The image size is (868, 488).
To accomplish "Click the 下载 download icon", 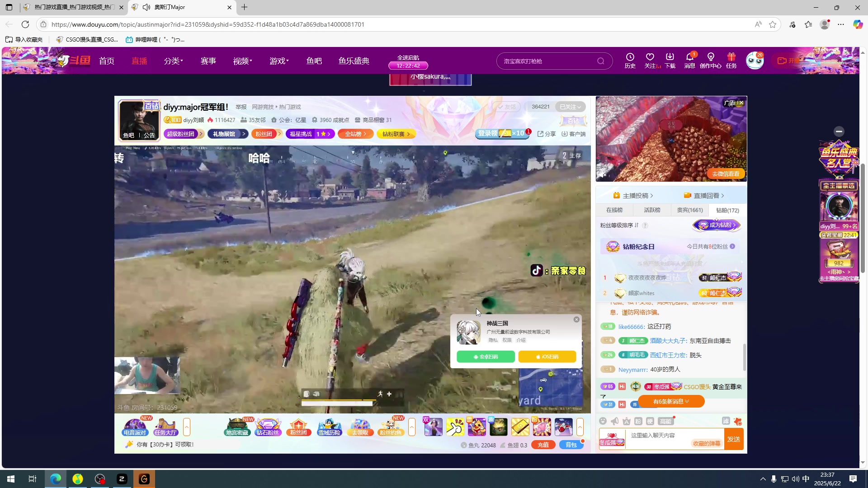I will (x=670, y=60).
